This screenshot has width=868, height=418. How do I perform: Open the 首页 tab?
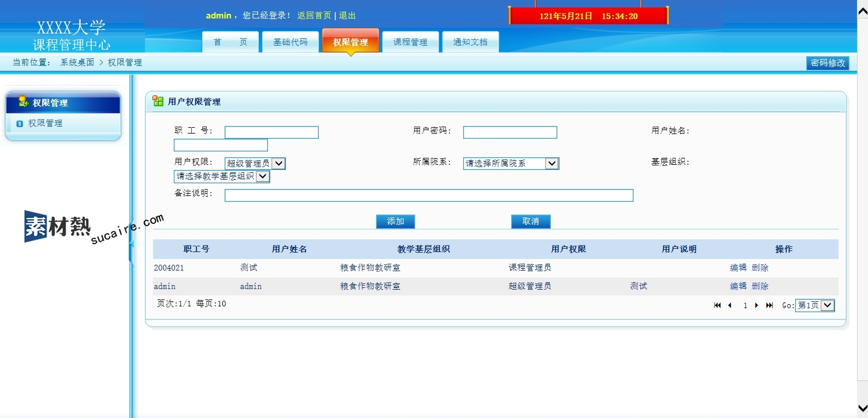click(230, 42)
